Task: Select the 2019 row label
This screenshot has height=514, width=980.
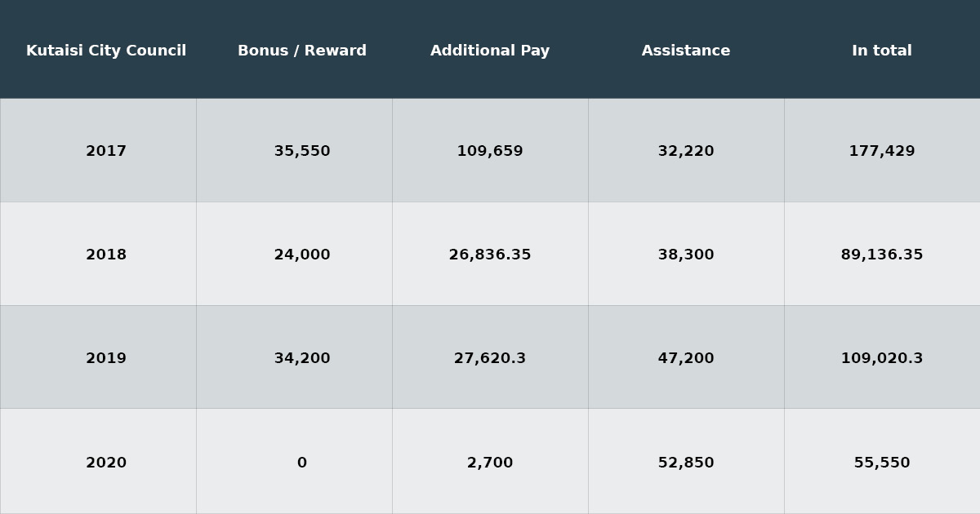Action: point(106,358)
